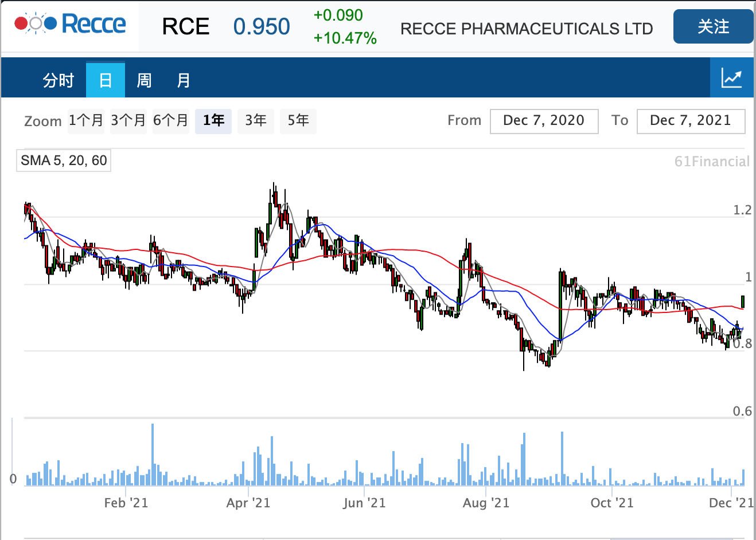Open the chart indicators icon button
The image size is (756, 540).
732,77
